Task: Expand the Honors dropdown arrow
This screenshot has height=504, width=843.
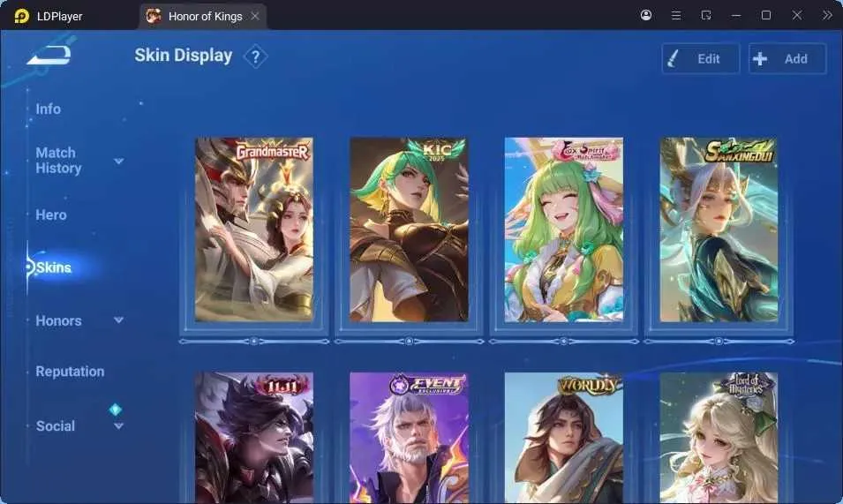Action: pos(119,320)
